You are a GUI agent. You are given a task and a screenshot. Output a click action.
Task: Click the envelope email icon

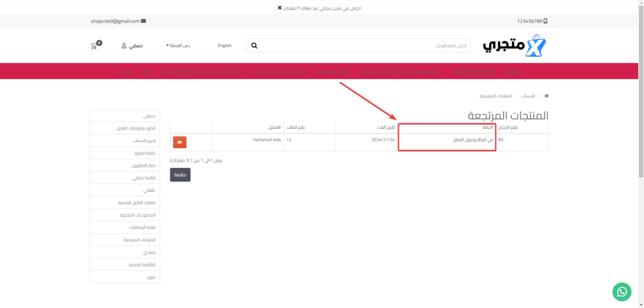143,21
